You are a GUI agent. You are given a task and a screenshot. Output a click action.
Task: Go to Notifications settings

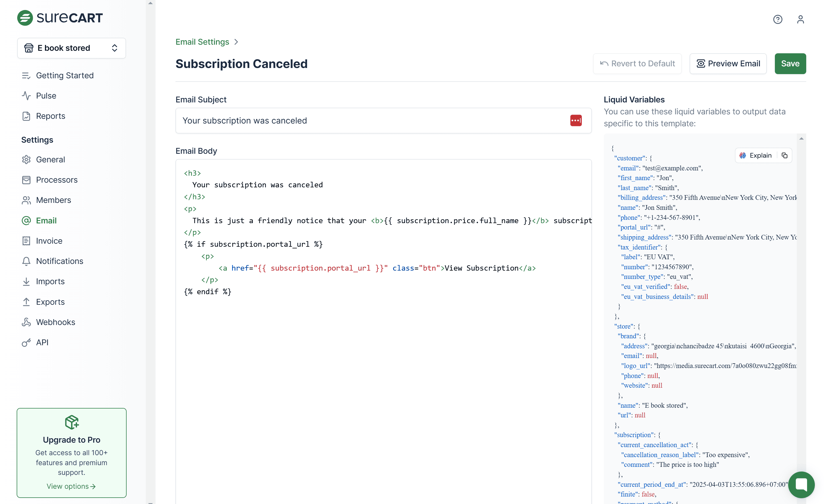coord(59,261)
